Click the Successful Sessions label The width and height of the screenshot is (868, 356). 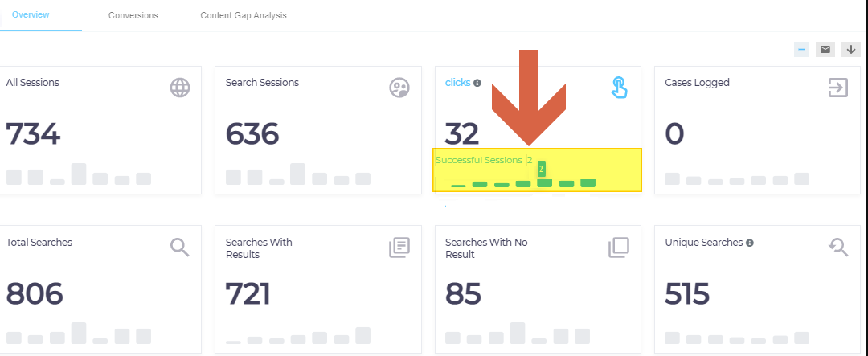point(478,160)
